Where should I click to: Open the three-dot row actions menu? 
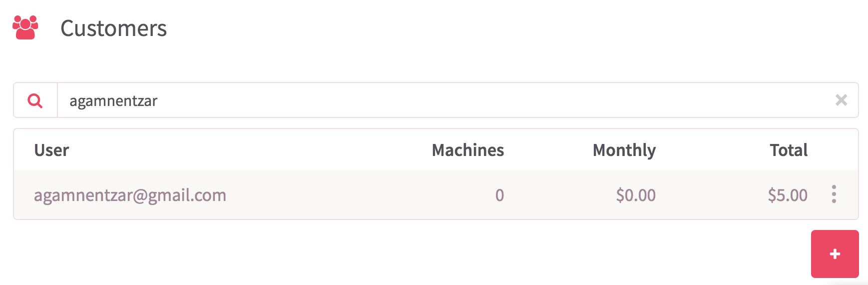(834, 194)
